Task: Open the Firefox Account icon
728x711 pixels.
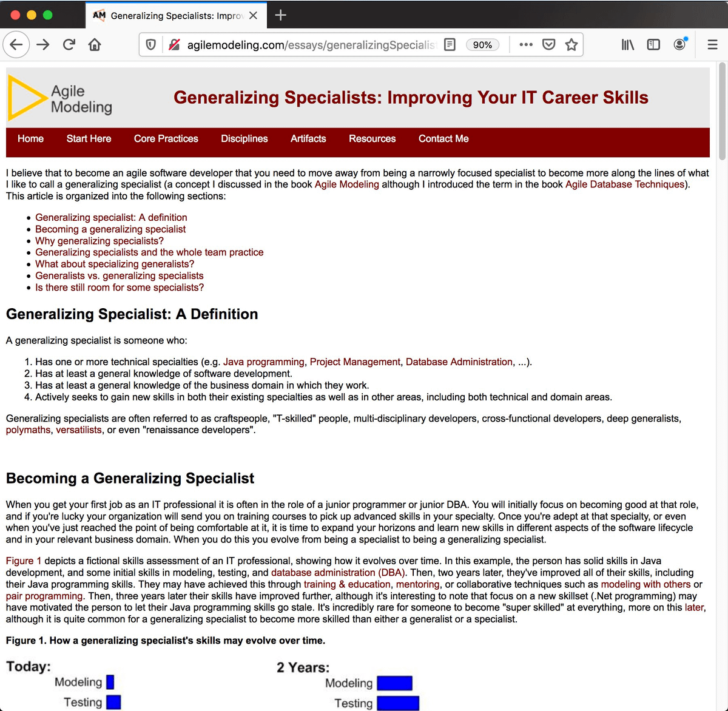Action: [x=680, y=45]
